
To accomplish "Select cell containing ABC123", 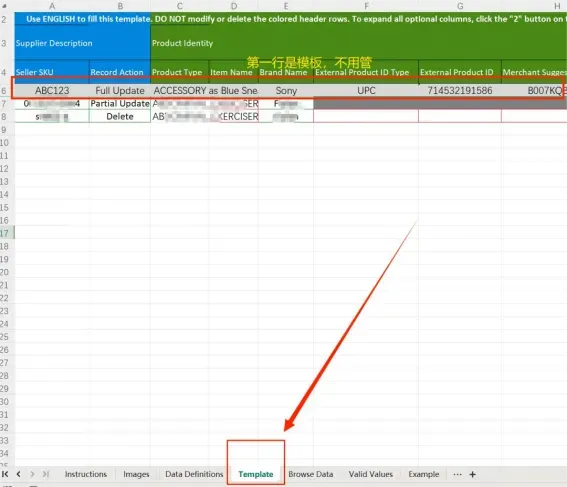I will click(x=52, y=90).
